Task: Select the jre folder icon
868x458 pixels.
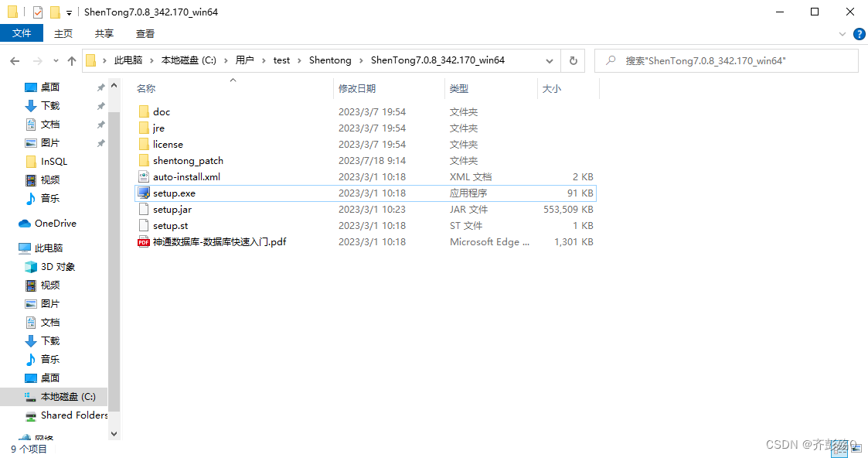Action: coord(144,128)
